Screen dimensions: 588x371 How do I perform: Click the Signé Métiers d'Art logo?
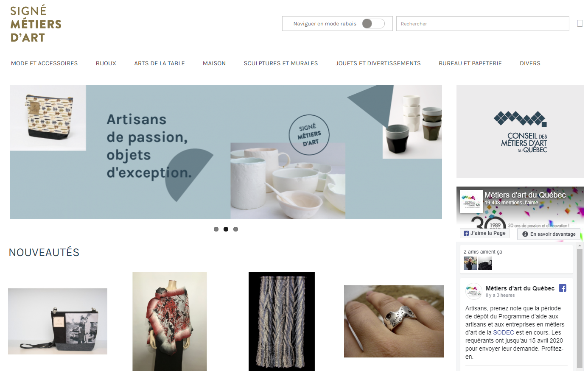pyautogui.click(x=36, y=24)
